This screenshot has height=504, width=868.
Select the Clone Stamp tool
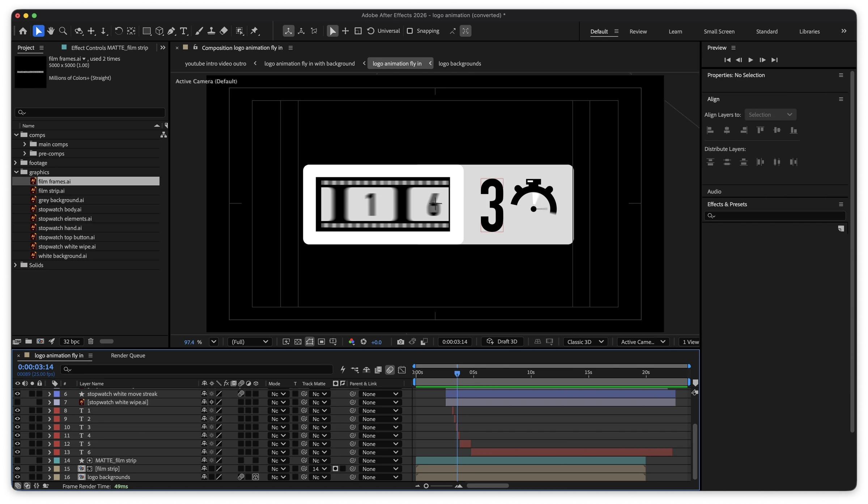point(211,31)
